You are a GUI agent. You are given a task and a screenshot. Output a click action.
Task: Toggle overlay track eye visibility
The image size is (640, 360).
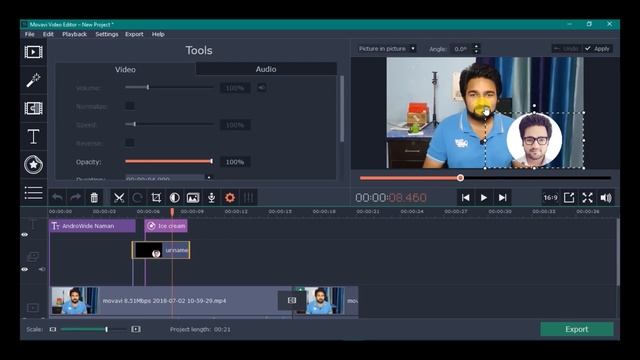tap(24, 269)
